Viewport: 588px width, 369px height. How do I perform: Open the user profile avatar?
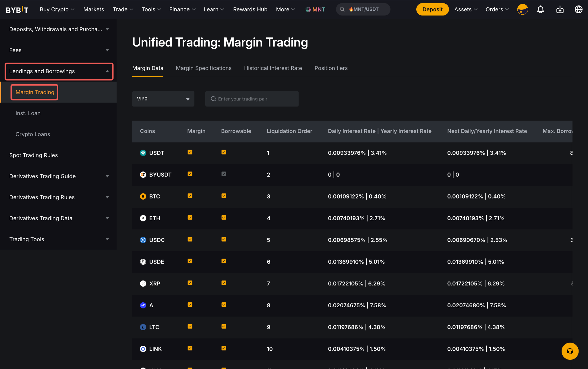tap(522, 9)
